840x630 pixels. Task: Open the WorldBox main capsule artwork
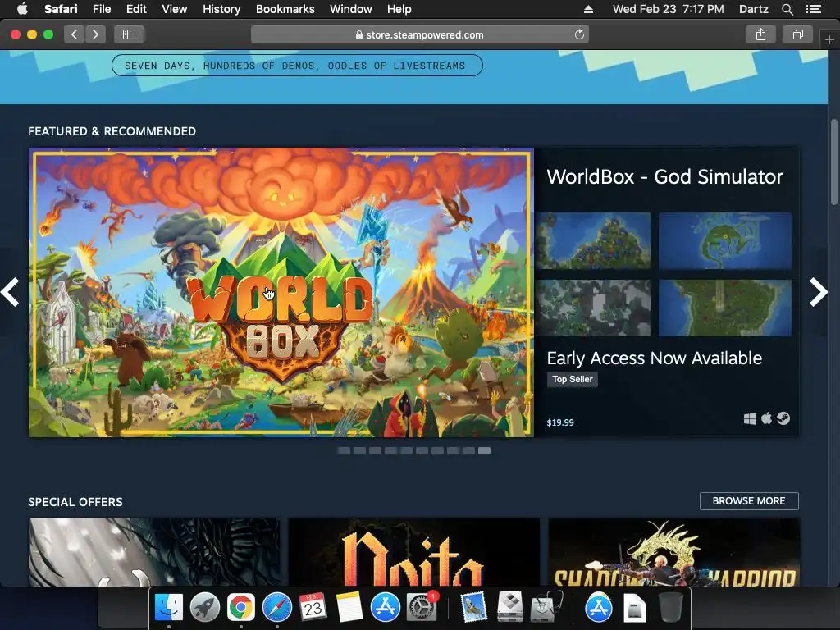[281, 293]
